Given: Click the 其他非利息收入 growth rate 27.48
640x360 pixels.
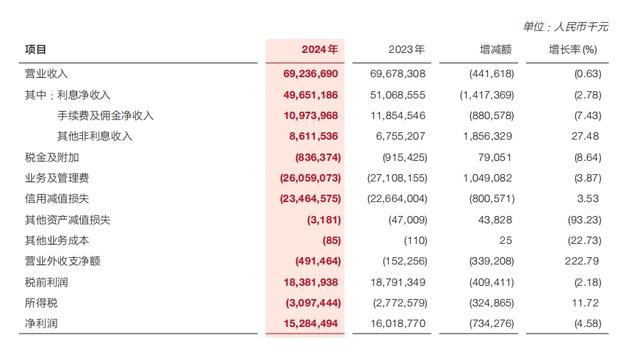Looking at the screenshot, I should (585, 136).
